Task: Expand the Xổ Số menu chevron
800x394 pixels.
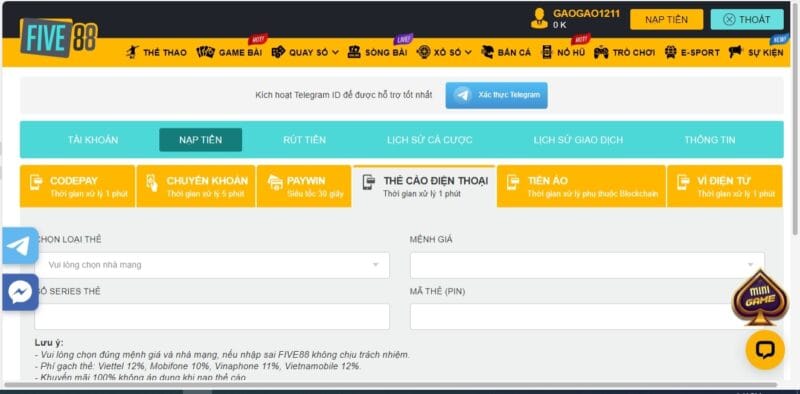Action: point(468,52)
